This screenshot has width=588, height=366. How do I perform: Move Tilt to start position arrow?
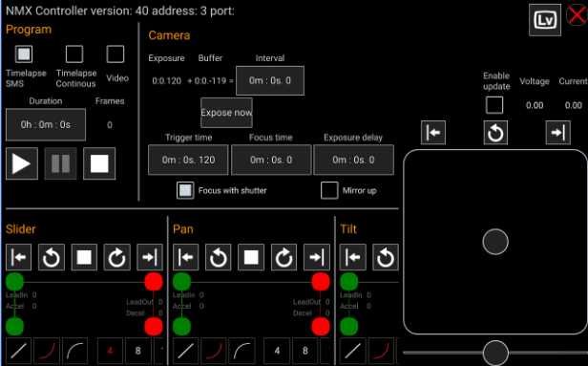tap(352, 257)
